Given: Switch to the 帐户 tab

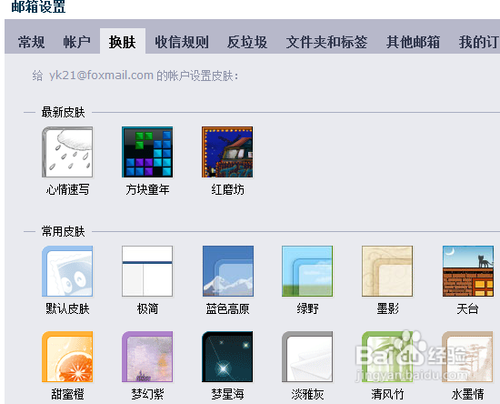Looking at the screenshot, I should click(77, 42).
